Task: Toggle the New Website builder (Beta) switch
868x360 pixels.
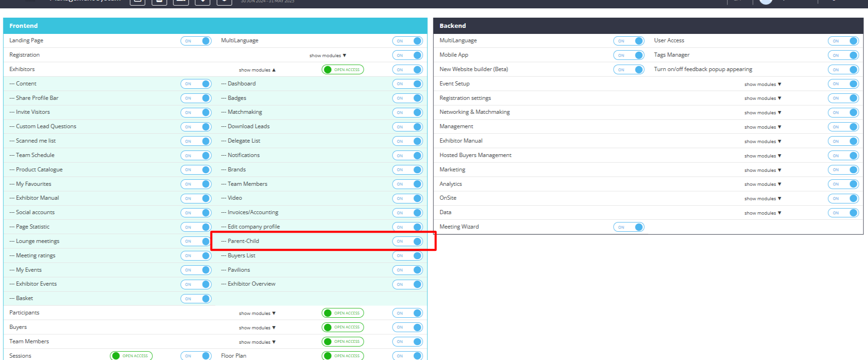Action: (628, 70)
